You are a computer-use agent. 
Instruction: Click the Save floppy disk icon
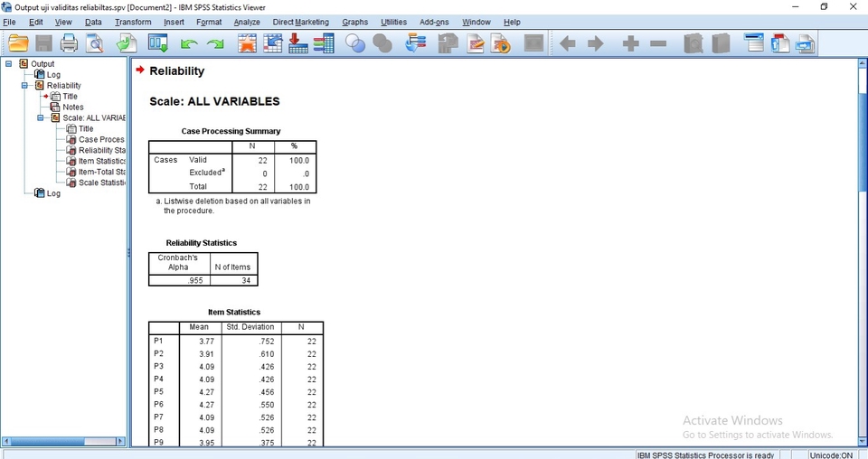point(43,43)
